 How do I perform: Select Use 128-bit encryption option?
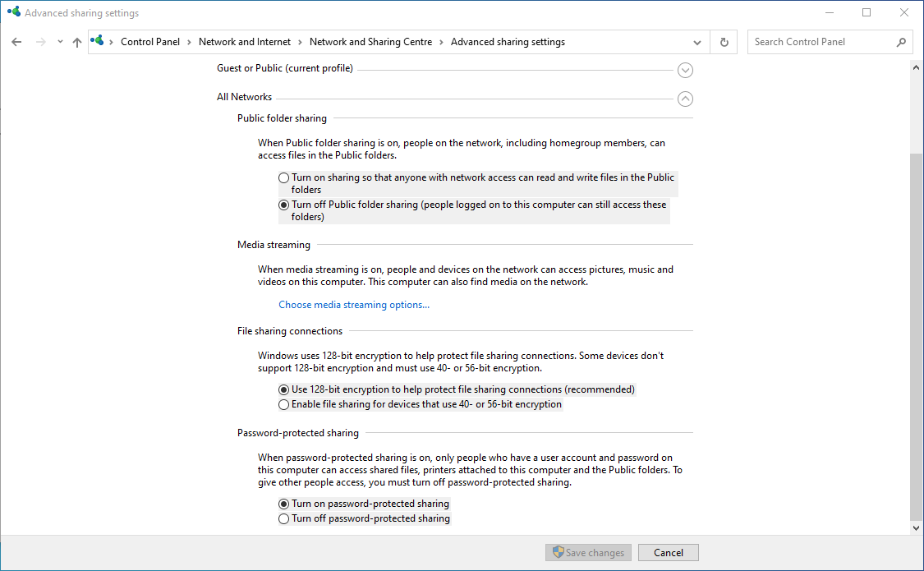click(x=283, y=389)
